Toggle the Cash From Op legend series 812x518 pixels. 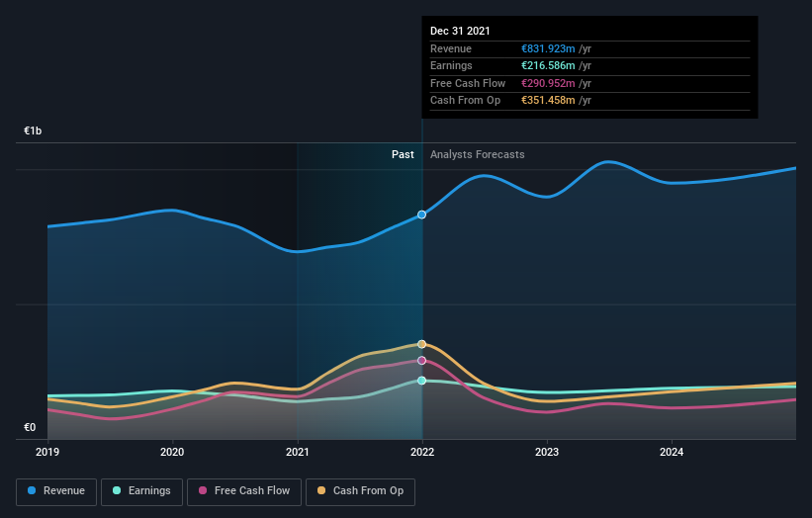[x=360, y=491]
